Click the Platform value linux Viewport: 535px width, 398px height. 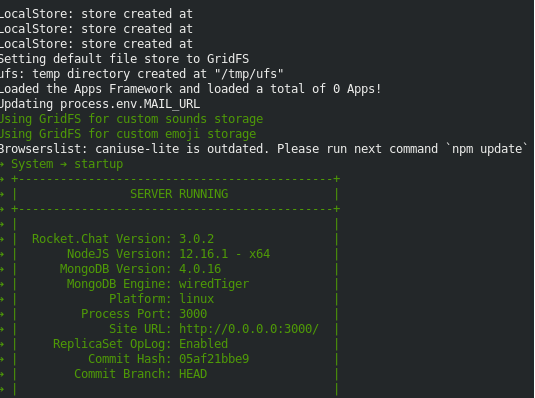pos(197,299)
